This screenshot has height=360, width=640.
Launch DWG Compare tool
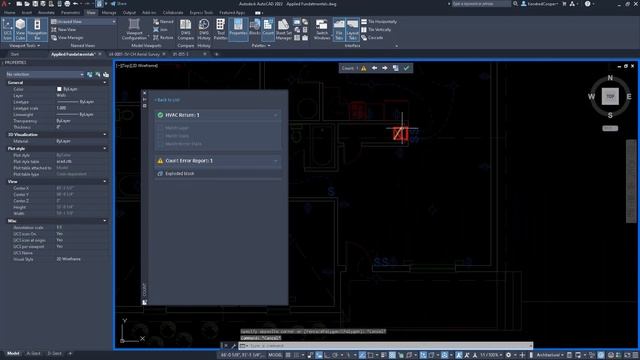click(186, 29)
